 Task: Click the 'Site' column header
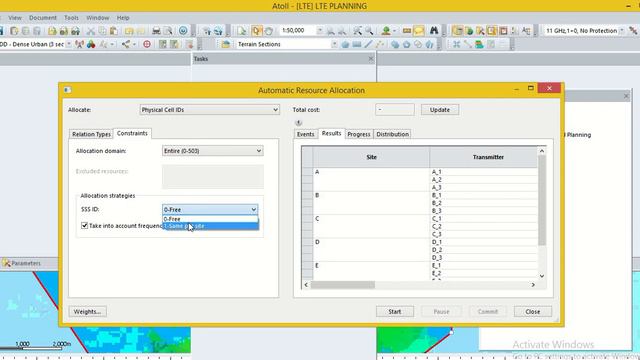click(371, 157)
